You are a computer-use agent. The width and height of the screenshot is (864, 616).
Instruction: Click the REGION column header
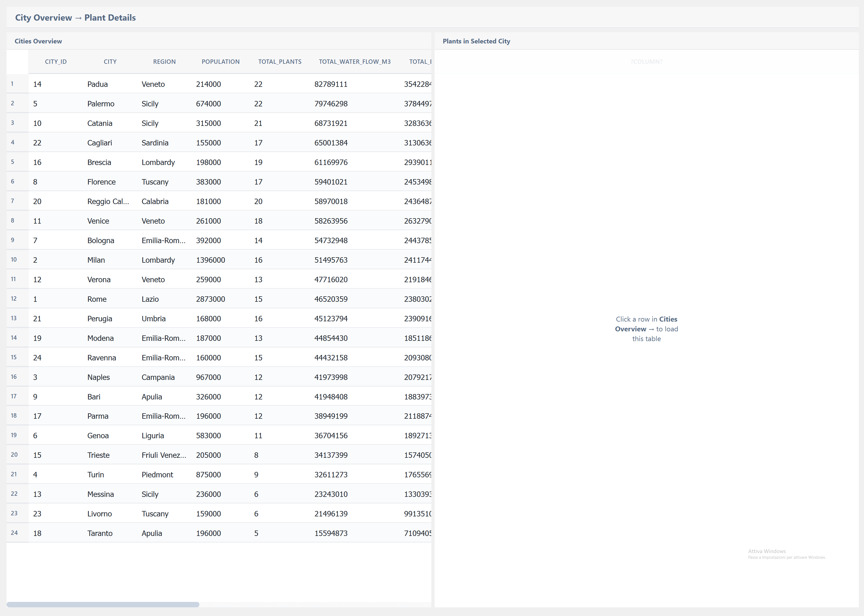pyautogui.click(x=164, y=61)
